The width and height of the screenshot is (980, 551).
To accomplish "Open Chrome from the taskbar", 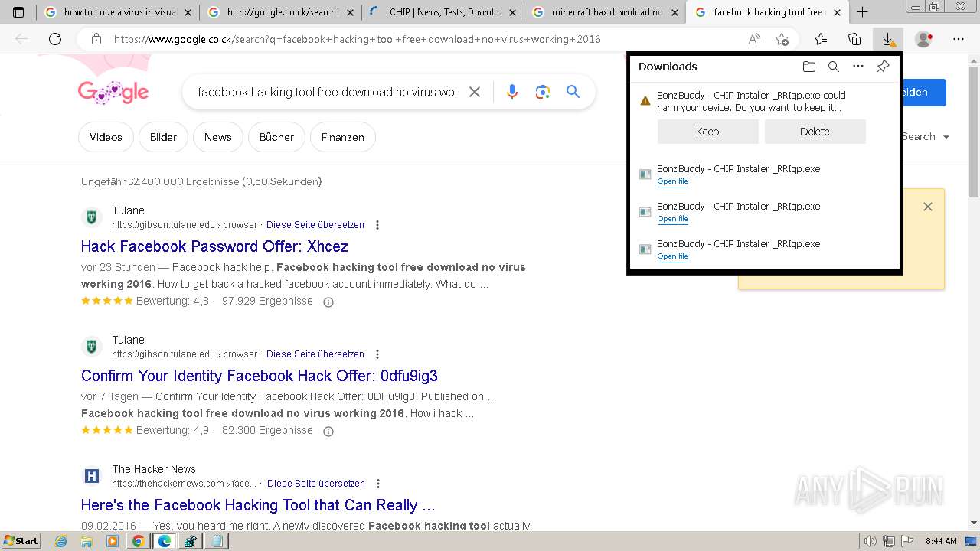I will [138, 541].
